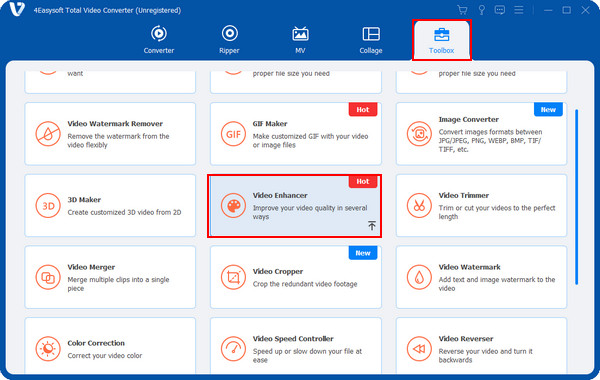Image resolution: width=600 pixels, height=380 pixels.
Task: Click the Video Merger title
Action: tap(91, 267)
